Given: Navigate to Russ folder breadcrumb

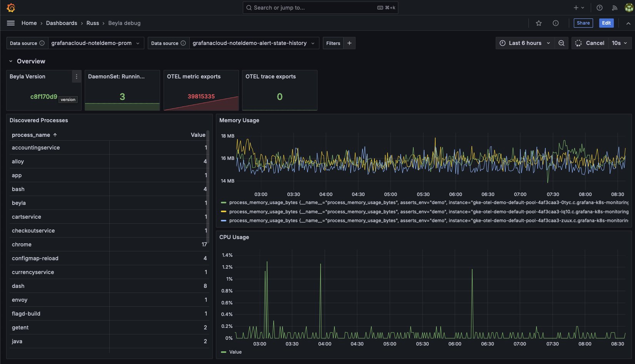Looking at the screenshot, I should pos(93,23).
